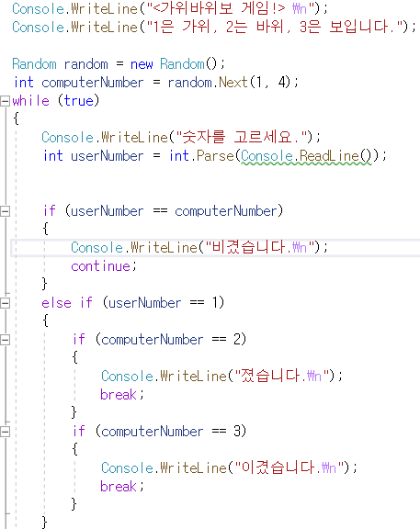
Task: Click the "== 3" comparison in the if condition
Action: click(x=226, y=431)
